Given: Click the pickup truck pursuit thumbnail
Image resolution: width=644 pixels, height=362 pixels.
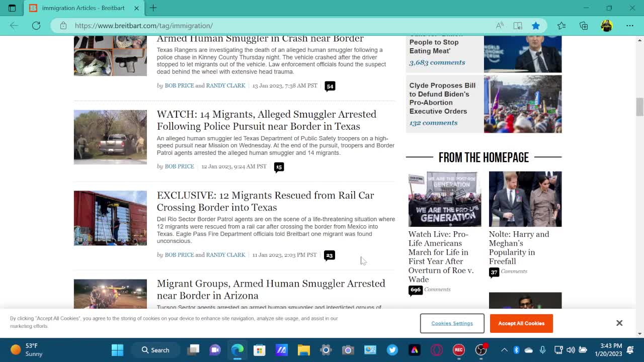Looking at the screenshot, I should 110,137.
